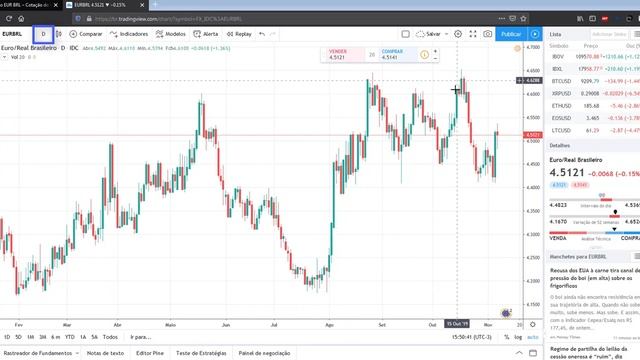Reload the browser page
Screen dimensions: 640x360
tap(9, 19)
